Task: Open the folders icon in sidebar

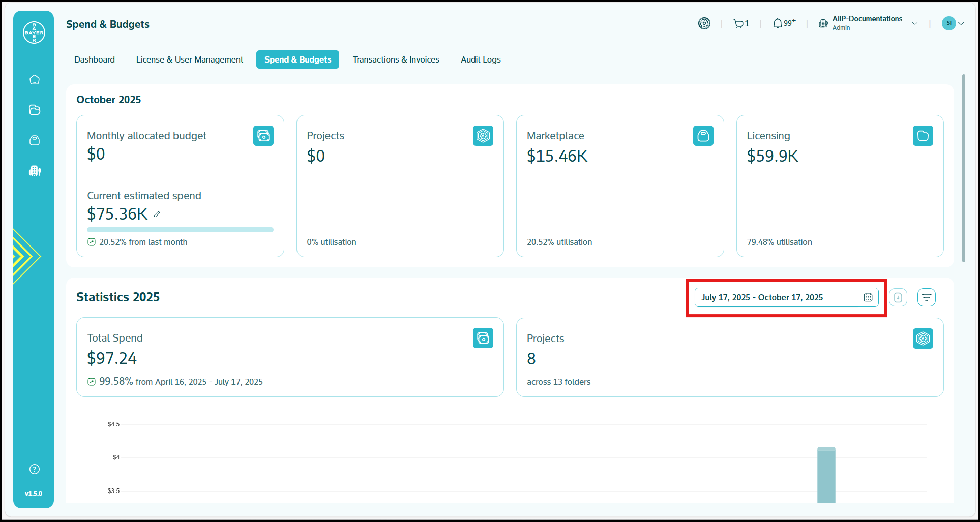Action: point(35,110)
